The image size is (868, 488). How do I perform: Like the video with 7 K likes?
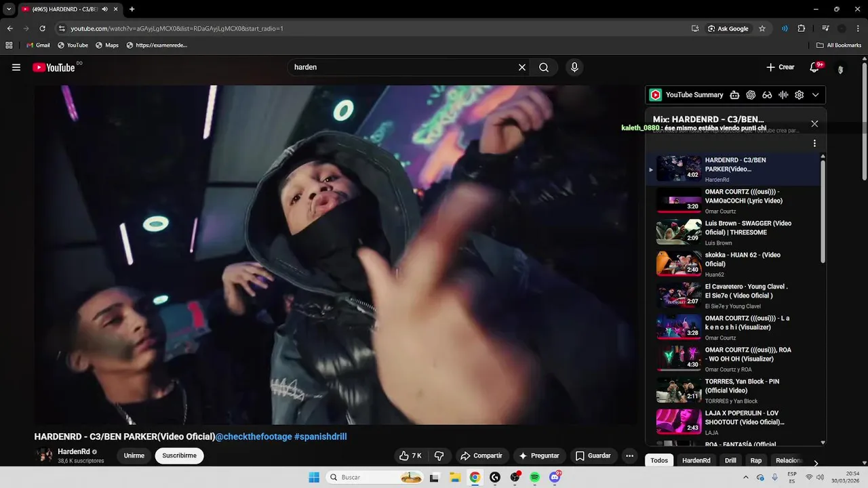411,455
